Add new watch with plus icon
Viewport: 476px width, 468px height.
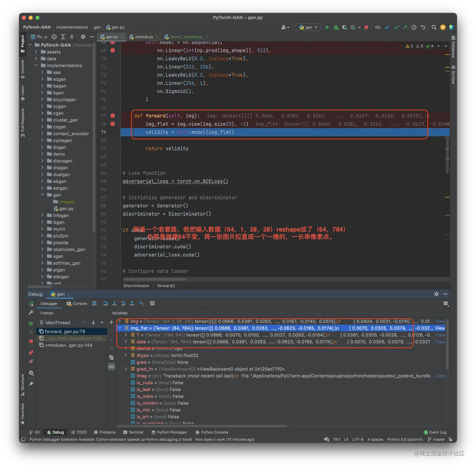coord(111,322)
